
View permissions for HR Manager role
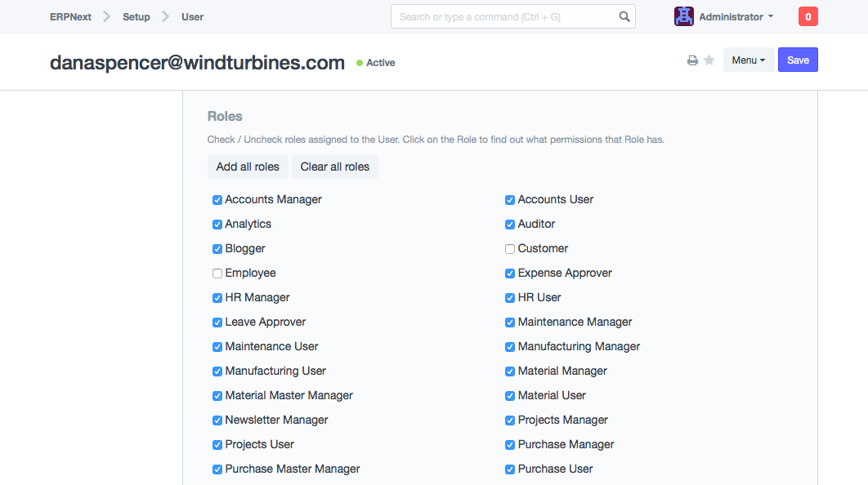pos(257,297)
